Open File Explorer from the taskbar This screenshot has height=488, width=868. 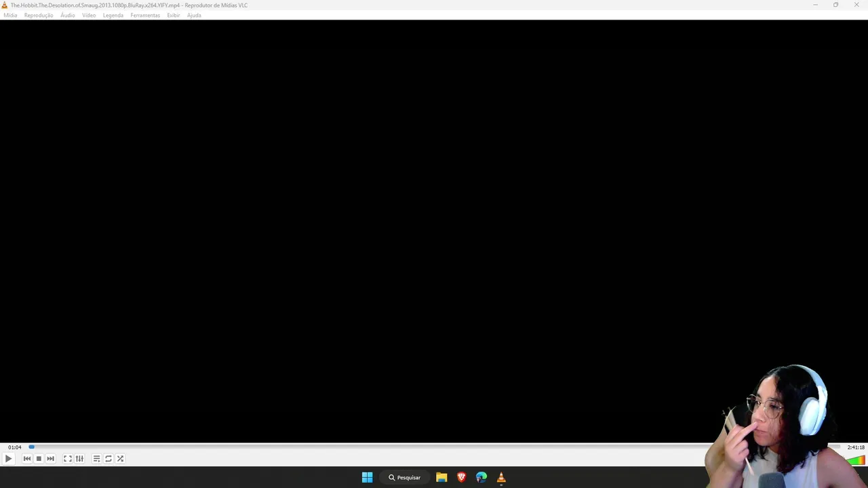[441, 477]
